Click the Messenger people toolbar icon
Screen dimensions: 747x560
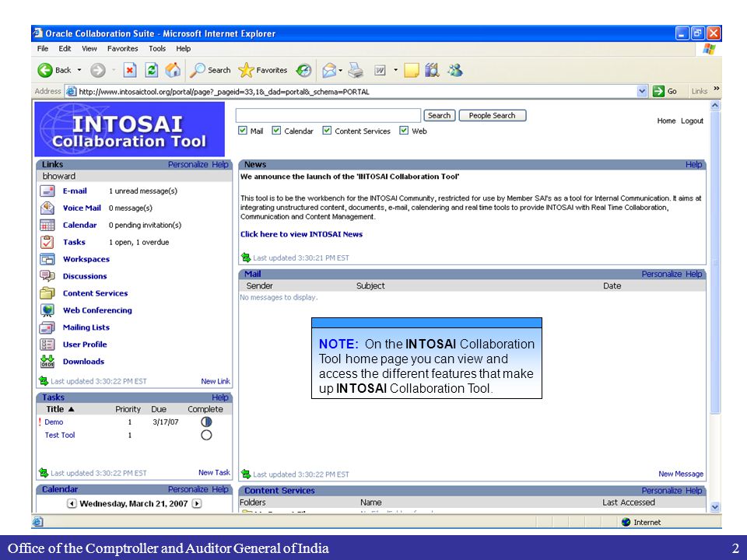coord(455,71)
